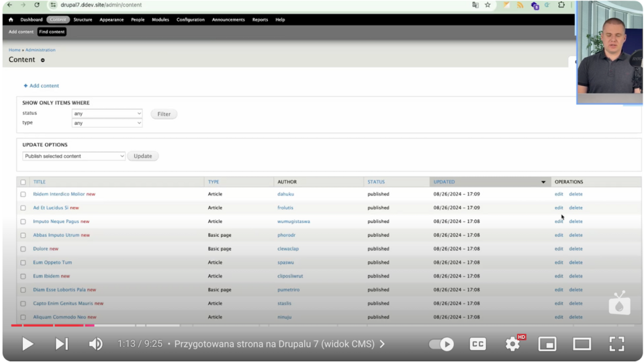Click the + Add content link
This screenshot has height=362, width=644.
click(41, 86)
